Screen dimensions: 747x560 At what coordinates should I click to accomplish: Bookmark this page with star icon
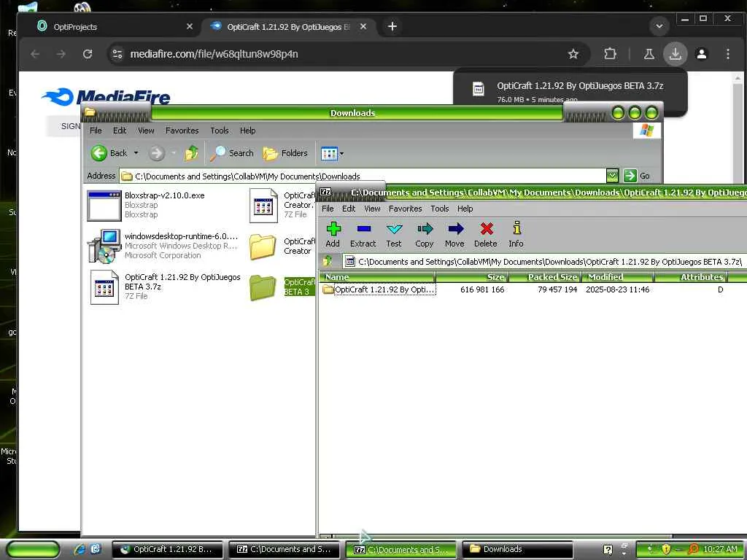click(573, 54)
